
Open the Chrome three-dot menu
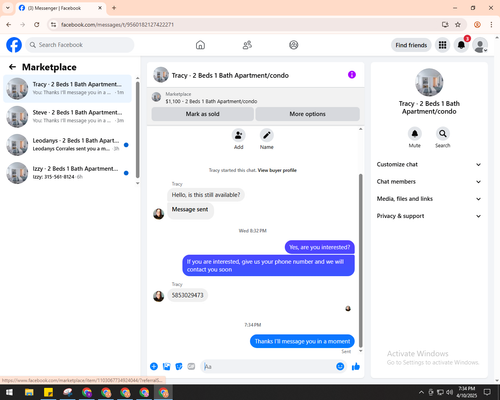coord(491,25)
